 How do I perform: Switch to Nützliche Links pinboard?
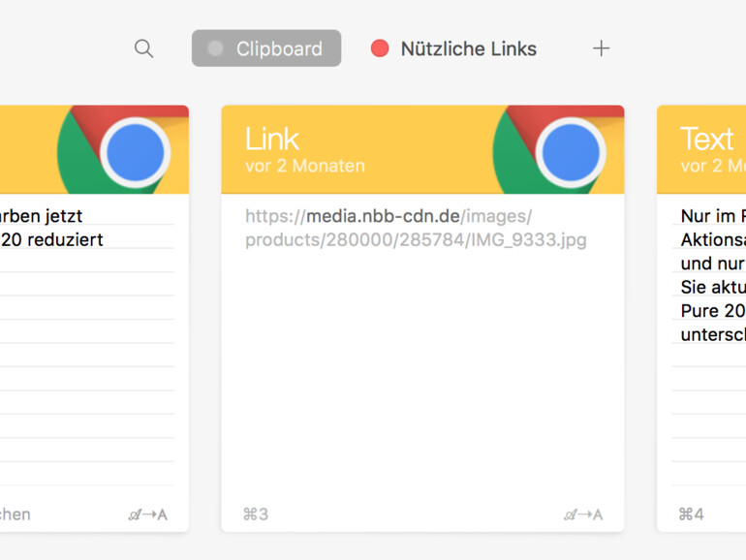click(x=453, y=48)
